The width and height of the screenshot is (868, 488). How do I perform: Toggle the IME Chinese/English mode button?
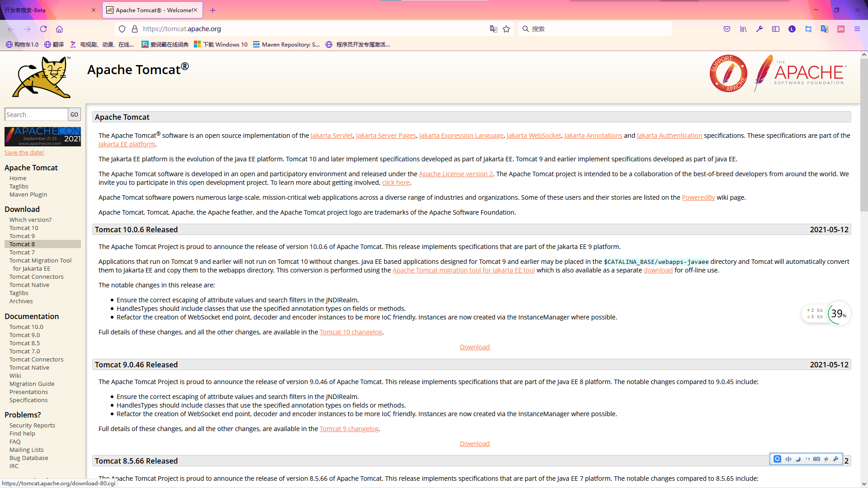(788, 459)
